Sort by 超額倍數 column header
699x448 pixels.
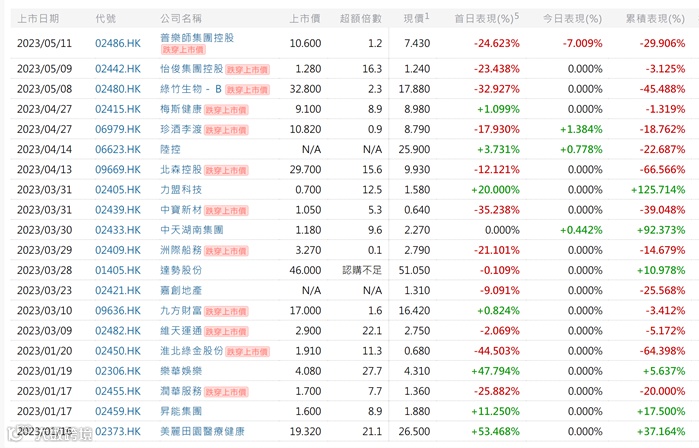point(361,19)
